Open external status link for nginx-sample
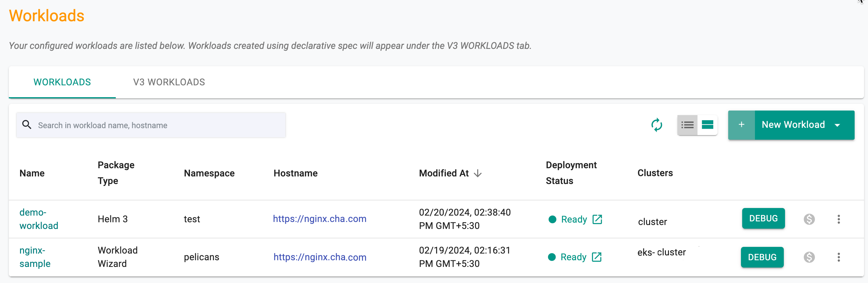This screenshot has width=868, height=283. tap(596, 257)
